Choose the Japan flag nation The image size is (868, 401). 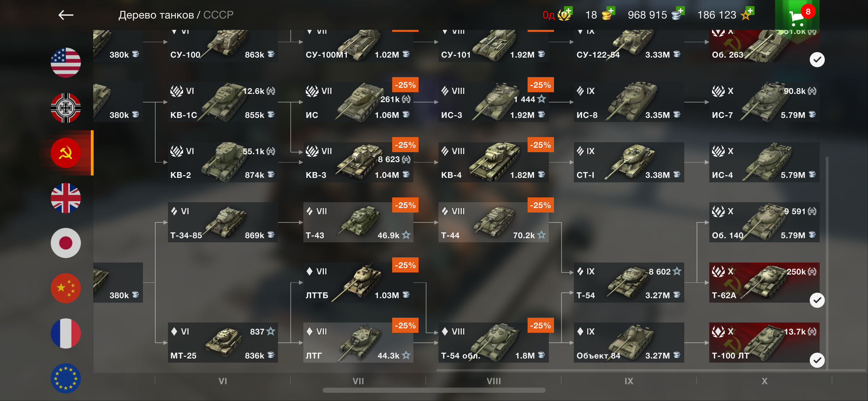(x=66, y=243)
